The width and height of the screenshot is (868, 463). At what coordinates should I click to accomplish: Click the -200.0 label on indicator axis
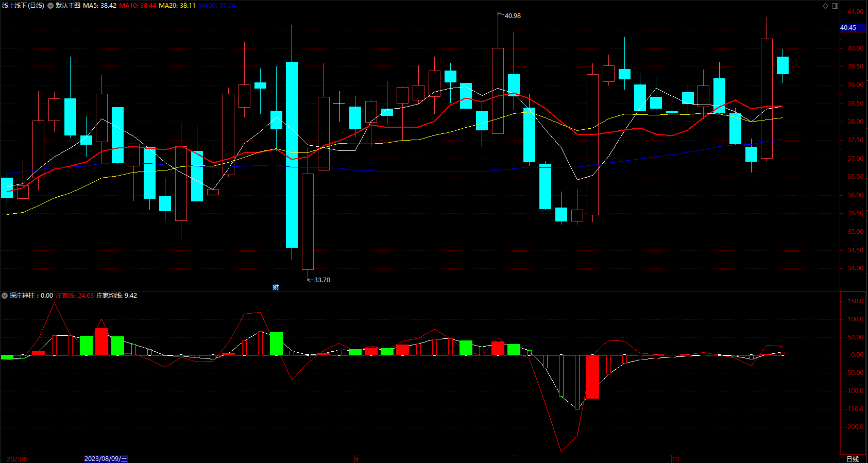click(x=855, y=427)
